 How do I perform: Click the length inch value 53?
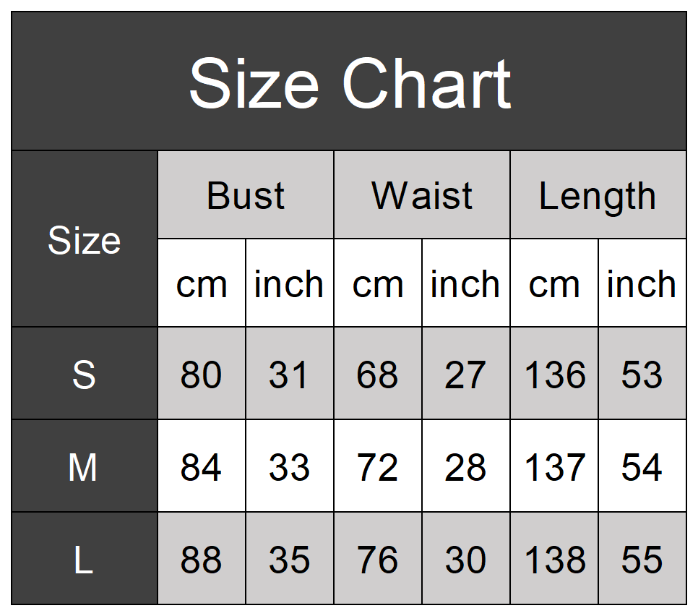tap(642, 374)
